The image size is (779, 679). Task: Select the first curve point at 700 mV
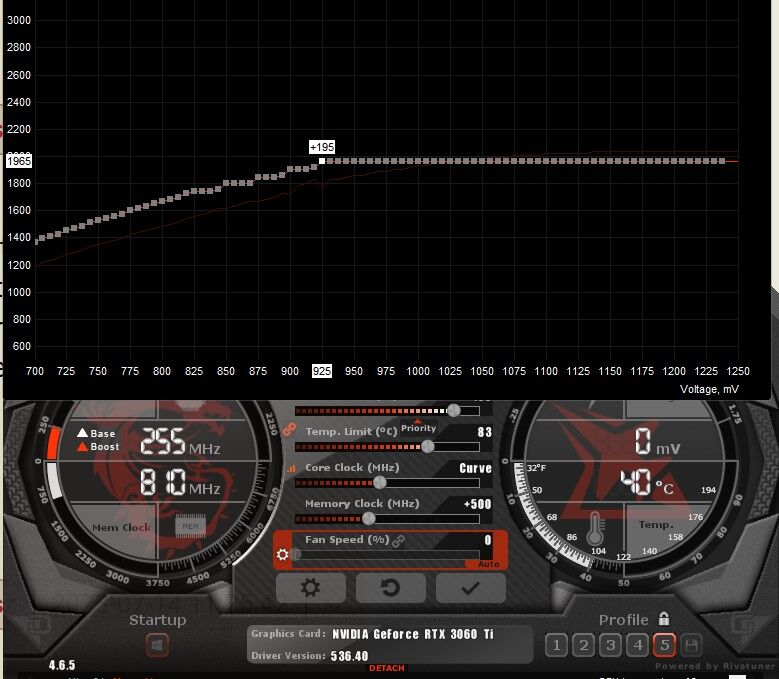36,242
